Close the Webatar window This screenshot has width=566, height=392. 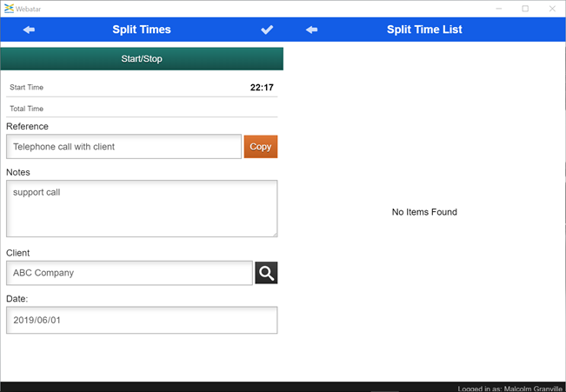551,8
